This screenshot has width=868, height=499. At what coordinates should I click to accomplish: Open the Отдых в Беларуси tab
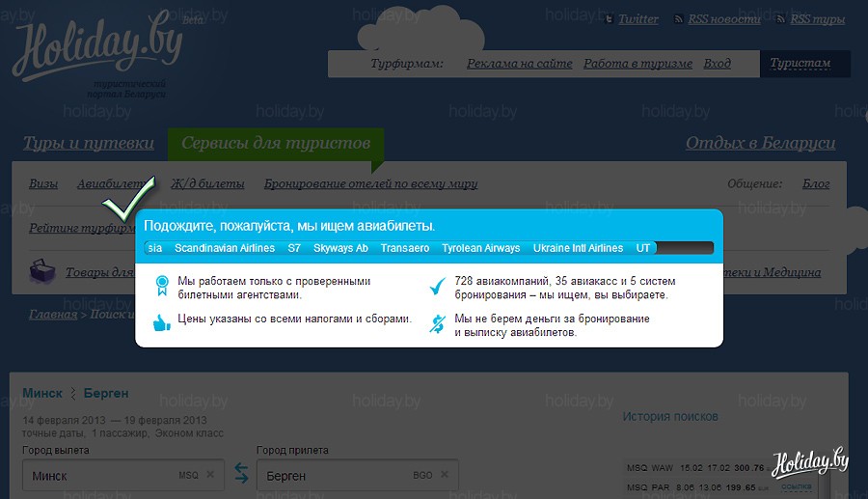(x=760, y=143)
